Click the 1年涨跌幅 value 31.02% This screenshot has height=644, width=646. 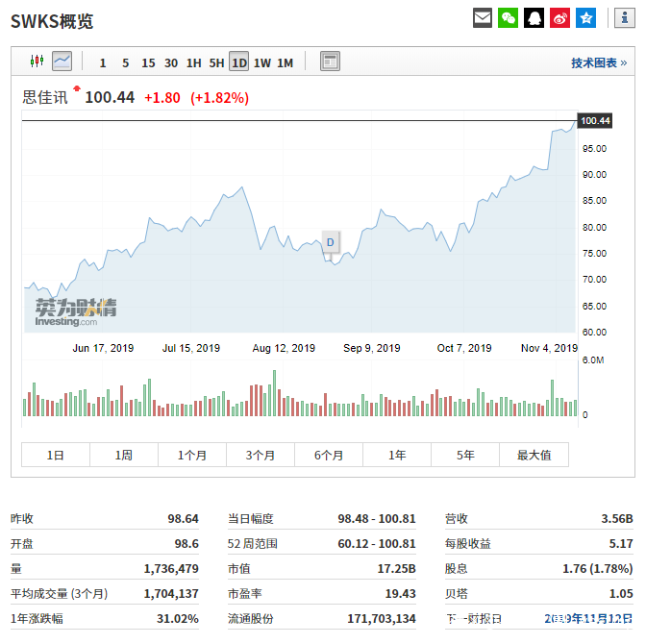coord(178,618)
